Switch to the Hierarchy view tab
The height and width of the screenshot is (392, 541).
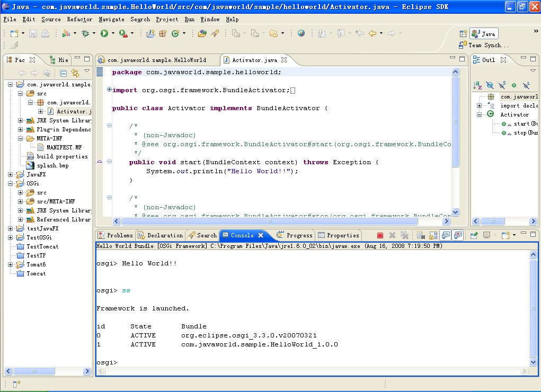[x=59, y=60]
